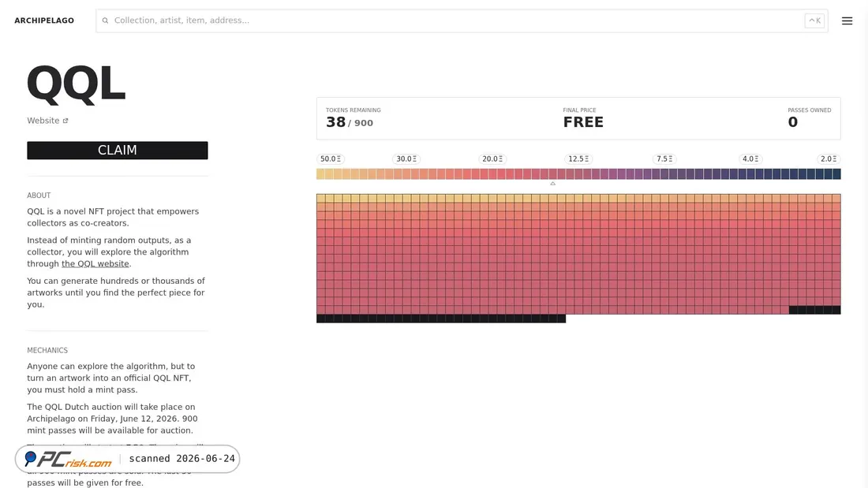Click the QQL collection title

click(x=76, y=84)
